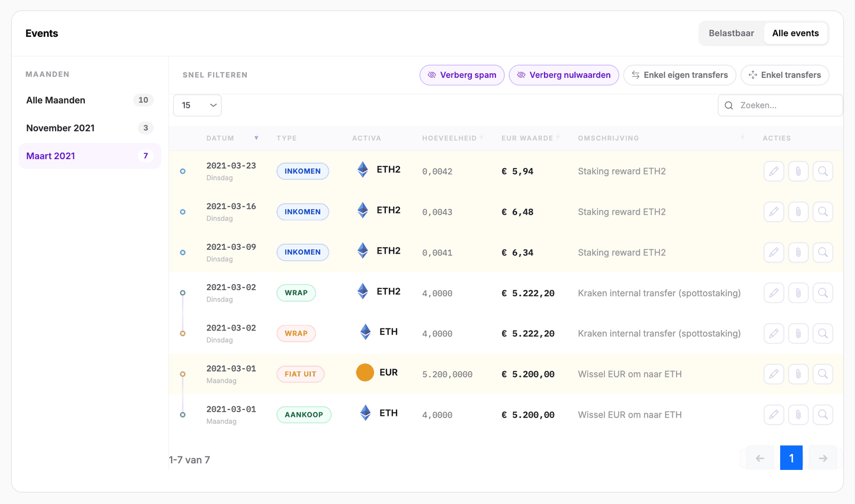Attach file to ETH wrap event 2021-03-02
Viewport: 855px width, 504px height.
pos(798,334)
